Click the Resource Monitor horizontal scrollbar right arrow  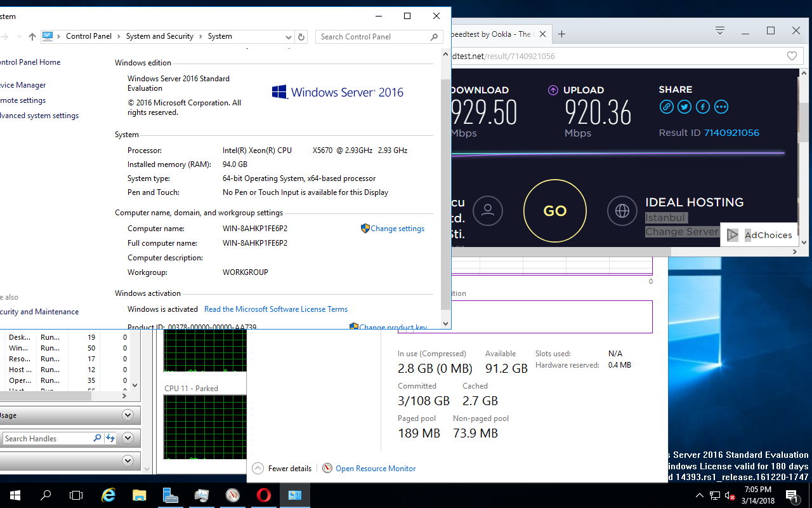[x=124, y=396]
